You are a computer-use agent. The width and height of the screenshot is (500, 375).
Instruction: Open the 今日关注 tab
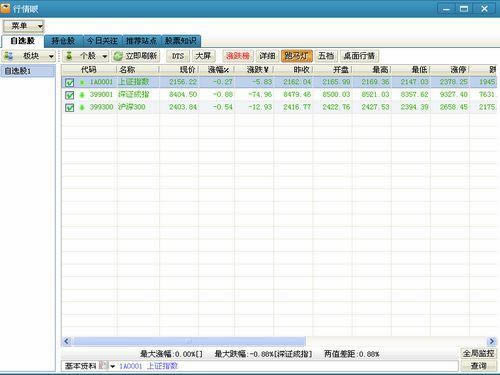102,41
